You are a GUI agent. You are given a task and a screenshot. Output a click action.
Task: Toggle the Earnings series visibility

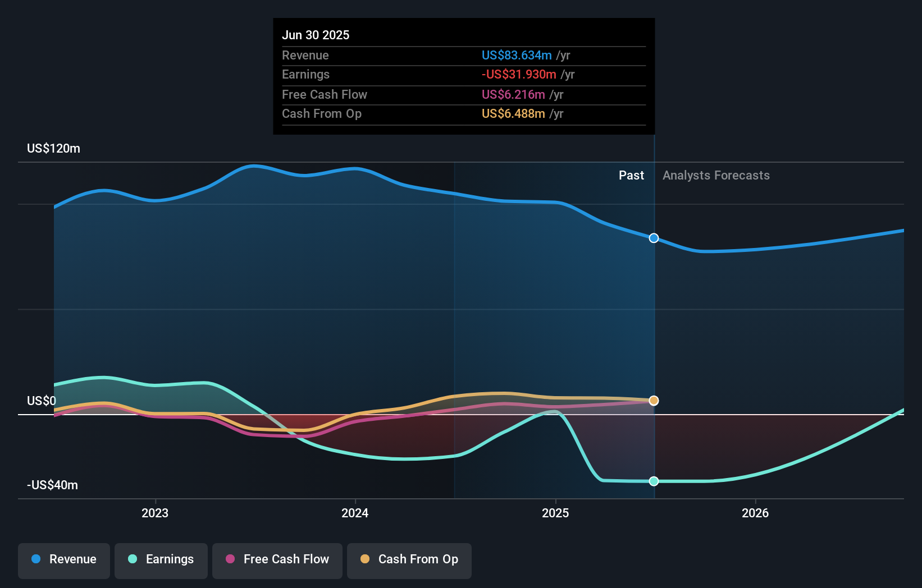tap(161, 559)
